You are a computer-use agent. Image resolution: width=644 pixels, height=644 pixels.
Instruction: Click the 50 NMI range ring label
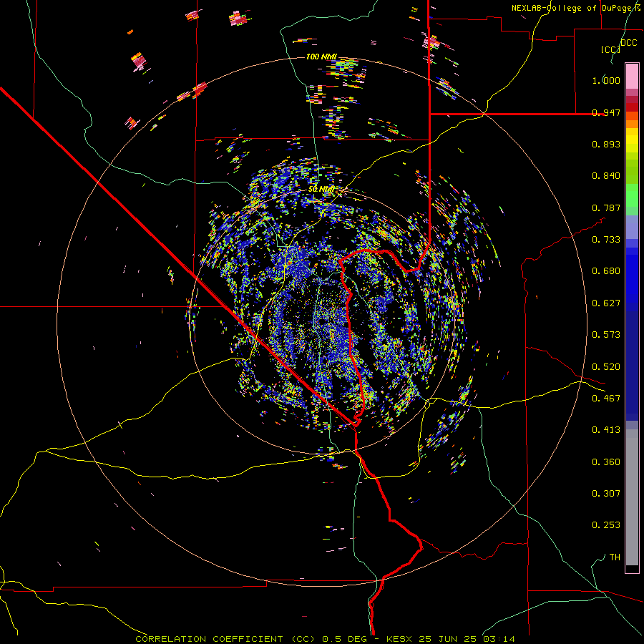321,189
